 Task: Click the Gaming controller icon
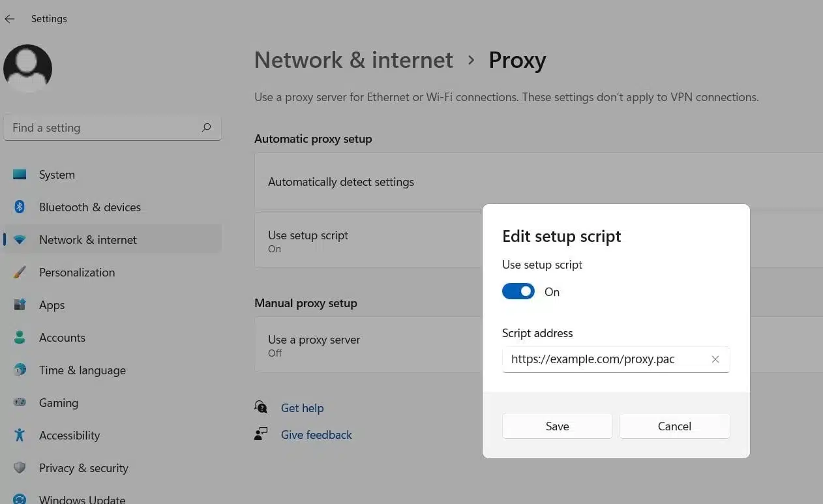(20, 403)
